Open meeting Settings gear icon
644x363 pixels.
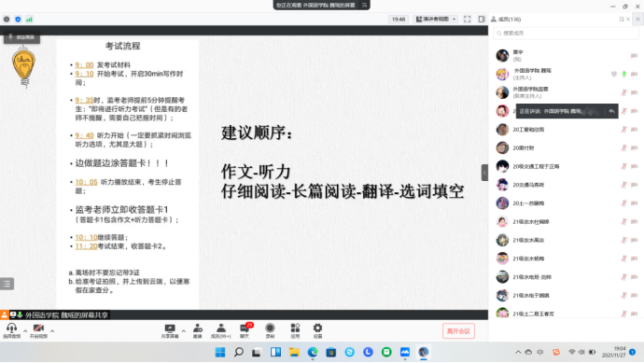coord(317,331)
